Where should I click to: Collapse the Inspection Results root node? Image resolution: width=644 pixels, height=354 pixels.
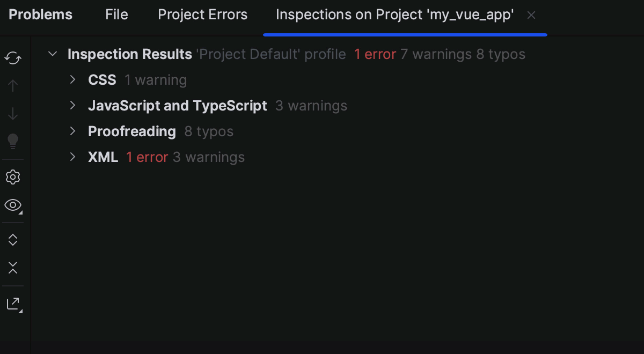(x=52, y=54)
